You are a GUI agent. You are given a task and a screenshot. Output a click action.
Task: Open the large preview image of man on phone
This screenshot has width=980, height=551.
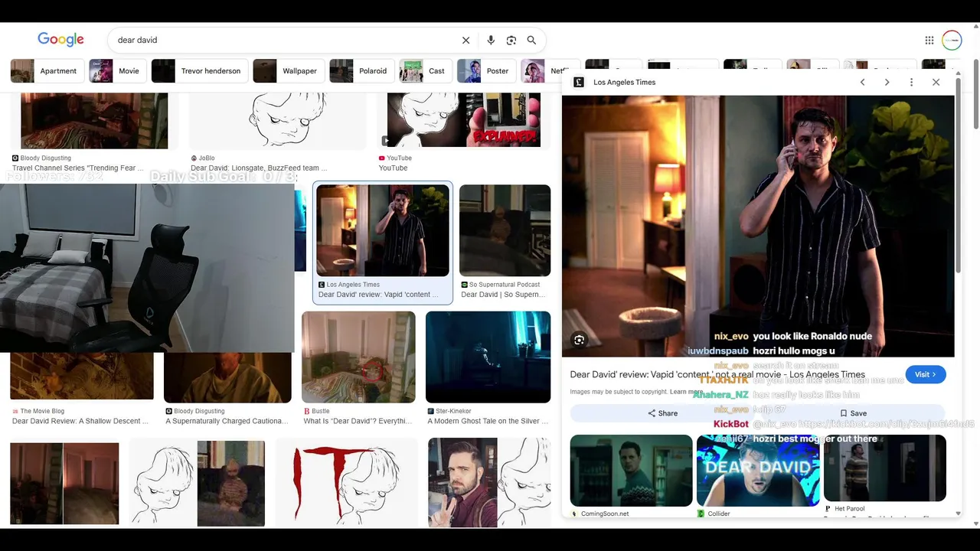[x=758, y=226]
